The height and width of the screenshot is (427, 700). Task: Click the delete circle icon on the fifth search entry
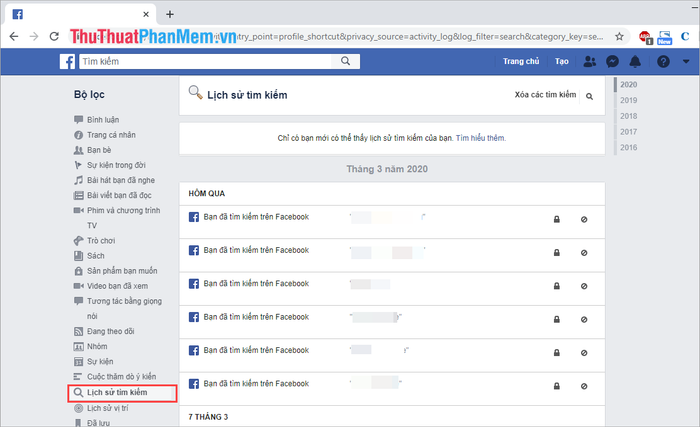click(x=584, y=353)
